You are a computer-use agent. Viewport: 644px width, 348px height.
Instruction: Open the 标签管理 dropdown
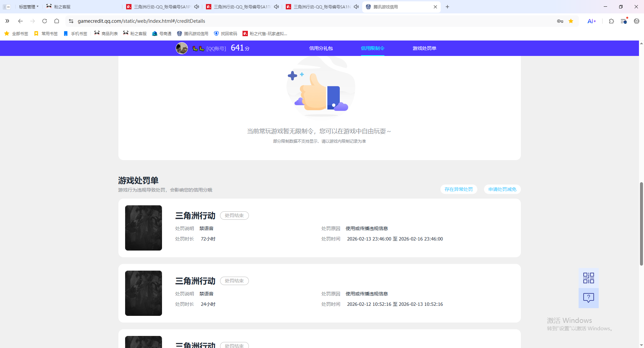(28, 7)
